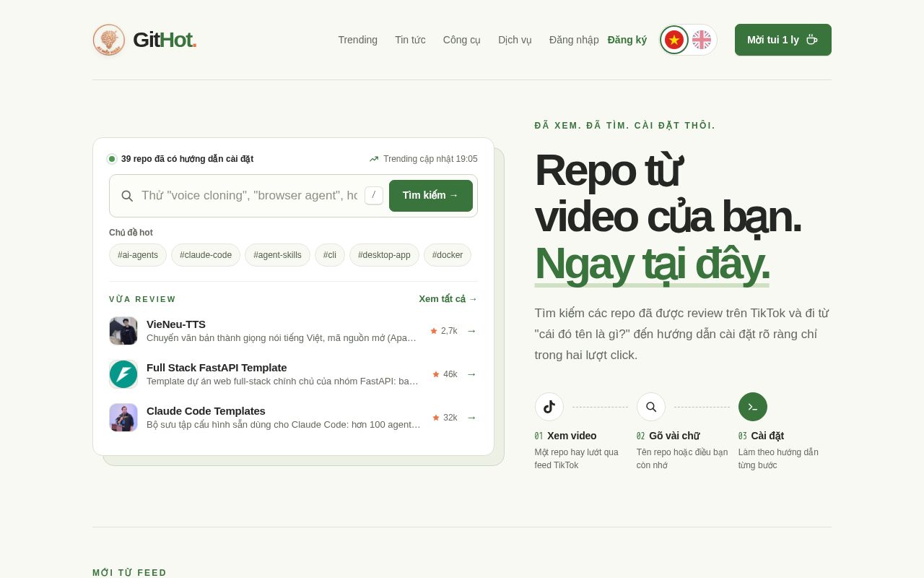Click the slash shortcut key badge

[374, 195]
